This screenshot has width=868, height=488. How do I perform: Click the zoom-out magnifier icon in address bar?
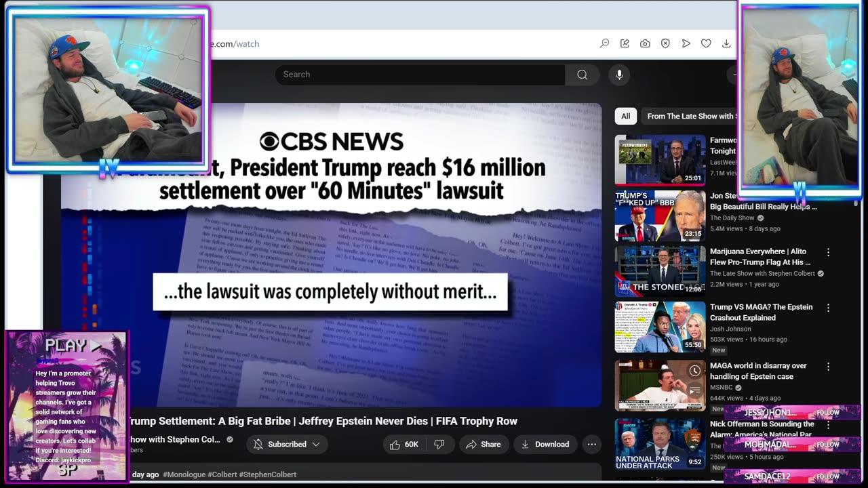click(x=604, y=43)
